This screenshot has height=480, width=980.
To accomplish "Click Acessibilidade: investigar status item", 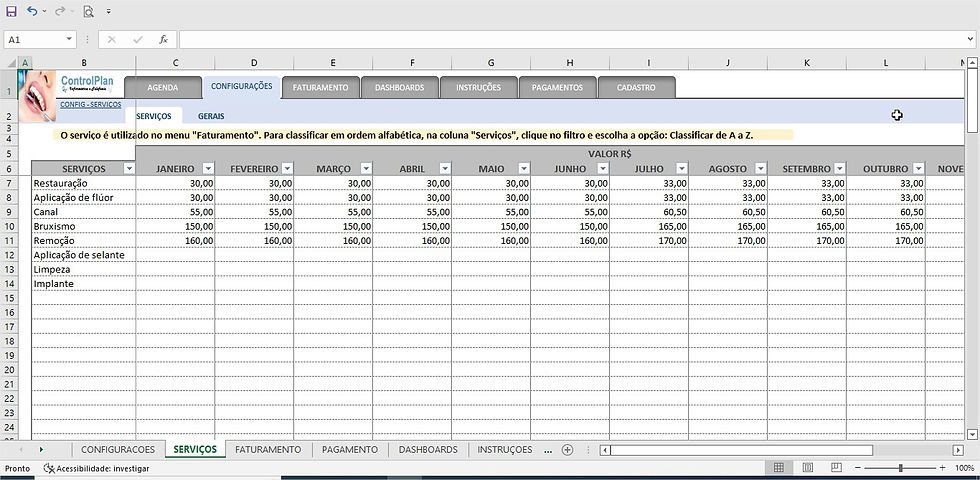I will [x=96, y=468].
